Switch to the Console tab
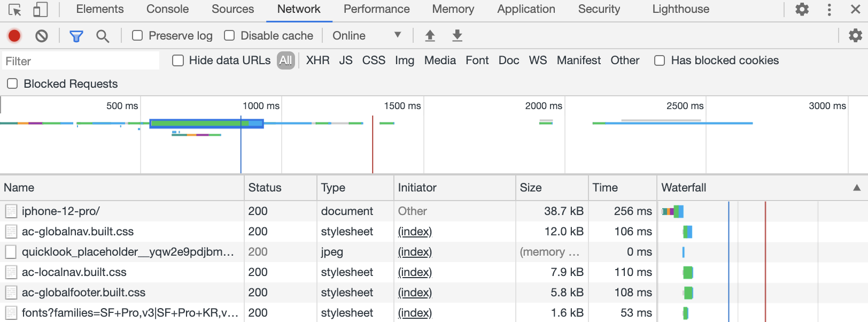The image size is (868, 322). click(x=167, y=9)
